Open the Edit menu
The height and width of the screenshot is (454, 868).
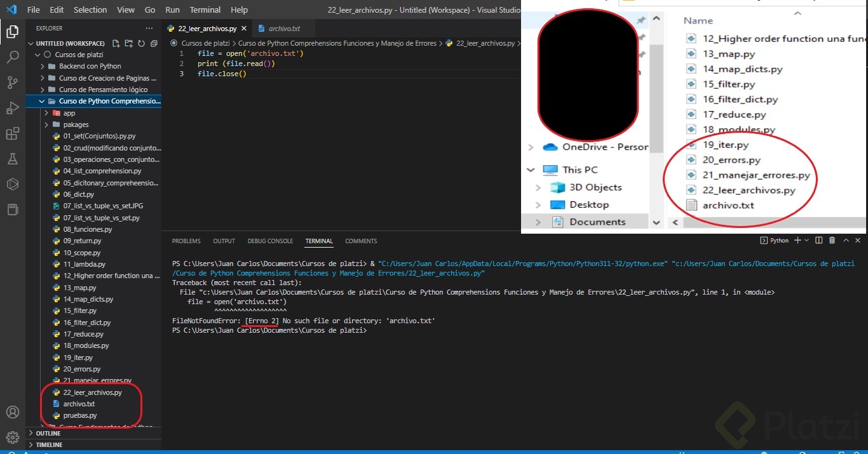coord(57,10)
